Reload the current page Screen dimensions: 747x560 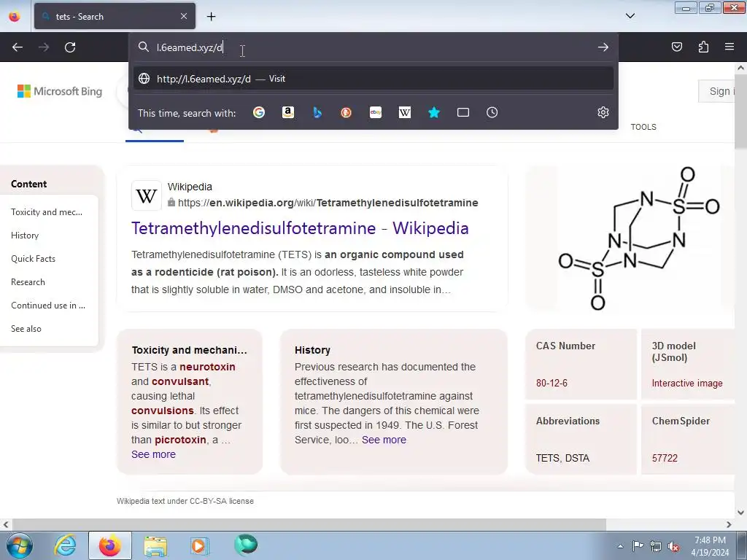(x=70, y=47)
